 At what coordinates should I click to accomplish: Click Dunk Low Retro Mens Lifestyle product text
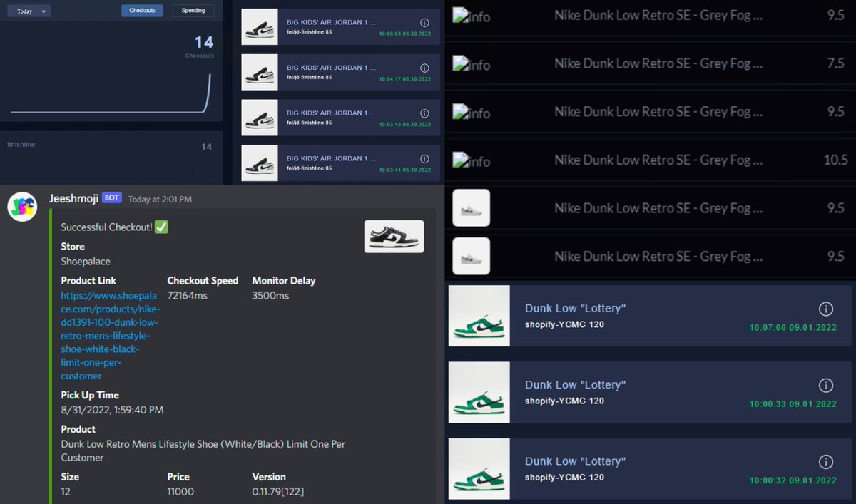[203, 451]
